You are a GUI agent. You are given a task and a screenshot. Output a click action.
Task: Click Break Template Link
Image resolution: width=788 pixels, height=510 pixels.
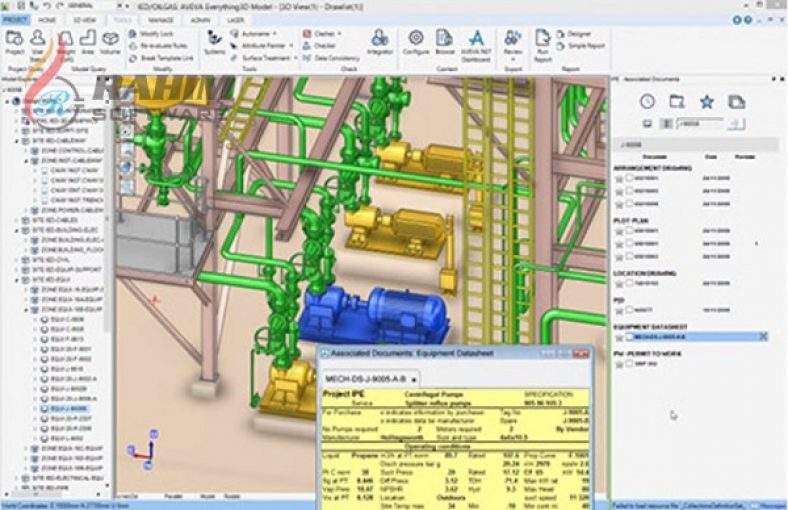161,58
